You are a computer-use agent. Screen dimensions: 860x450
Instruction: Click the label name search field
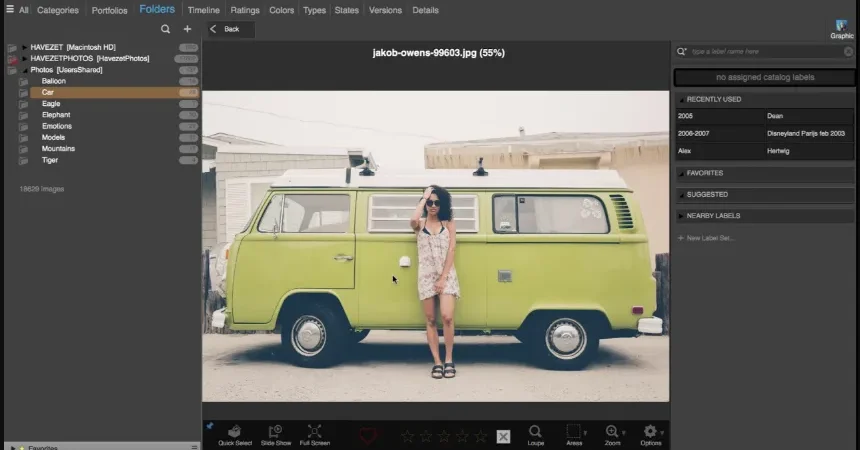pyautogui.click(x=765, y=52)
